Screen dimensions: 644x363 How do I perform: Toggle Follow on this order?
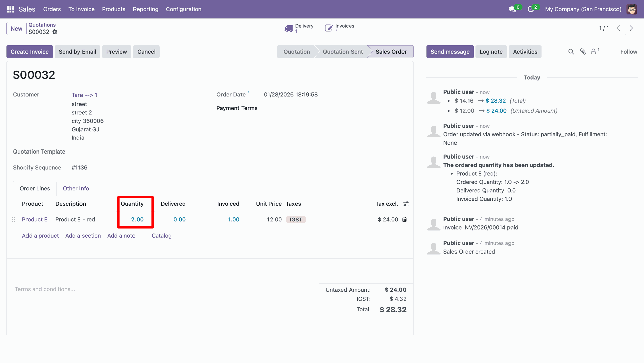(628, 52)
